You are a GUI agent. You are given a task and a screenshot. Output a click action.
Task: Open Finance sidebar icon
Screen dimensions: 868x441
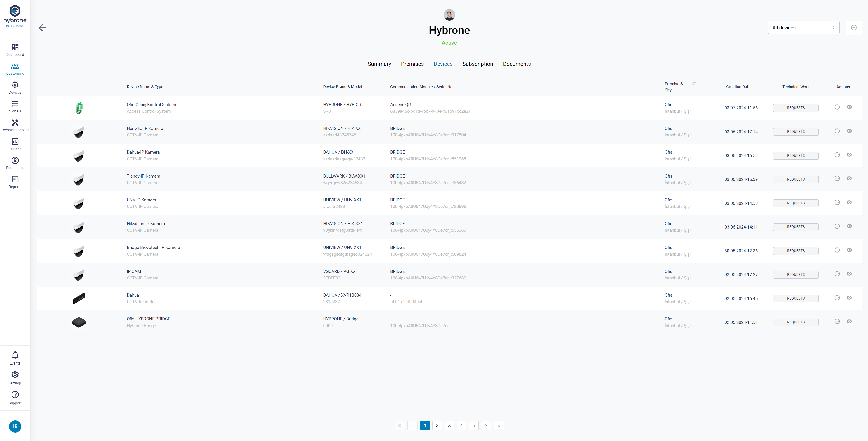(x=15, y=142)
